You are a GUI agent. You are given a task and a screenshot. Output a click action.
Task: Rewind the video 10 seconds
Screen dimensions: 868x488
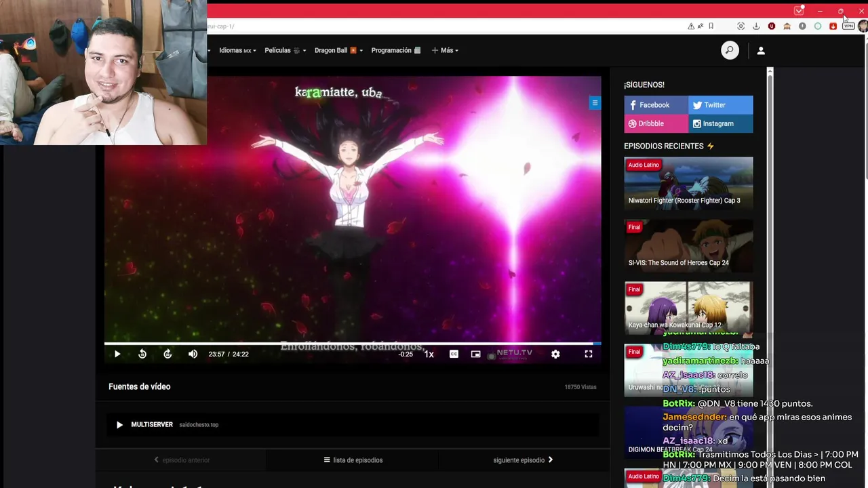[142, 354]
